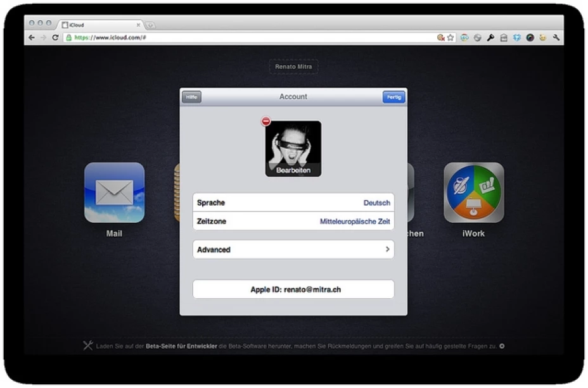
Task: Click Bearbeiten on the profile photo
Action: tap(293, 170)
